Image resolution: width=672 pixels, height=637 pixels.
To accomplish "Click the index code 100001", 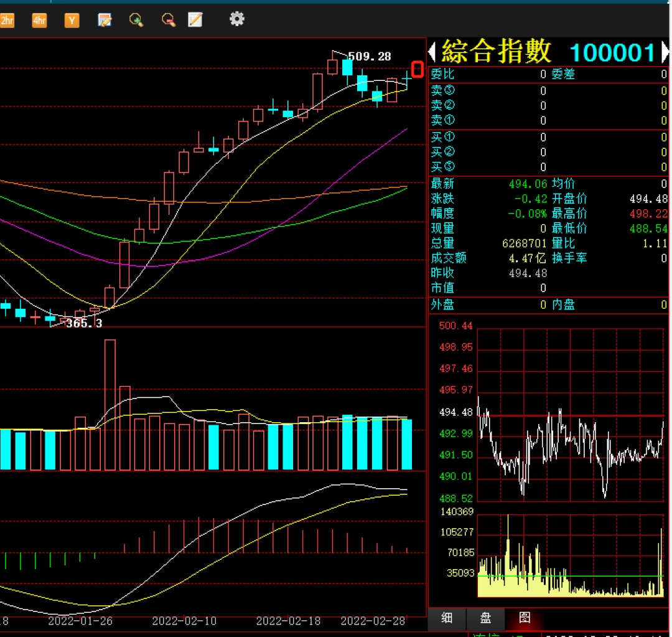I will click(612, 53).
